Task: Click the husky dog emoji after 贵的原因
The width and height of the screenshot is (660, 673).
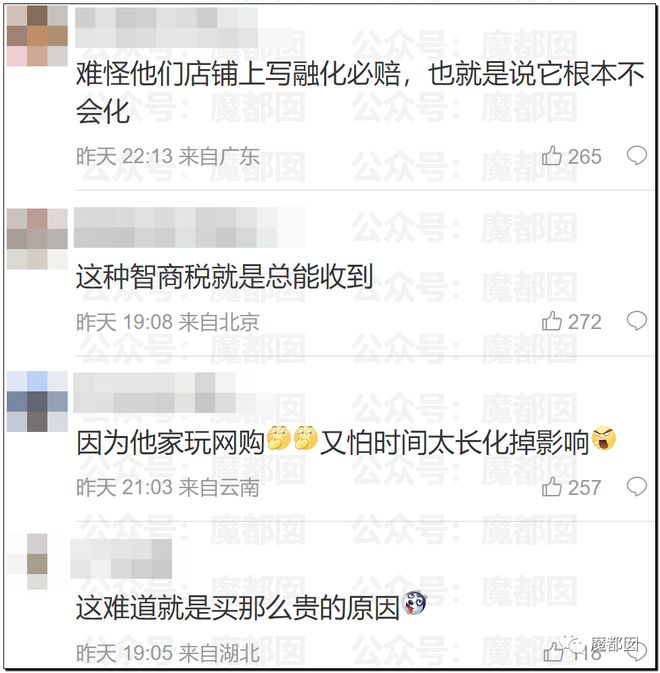Action: (x=414, y=603)
